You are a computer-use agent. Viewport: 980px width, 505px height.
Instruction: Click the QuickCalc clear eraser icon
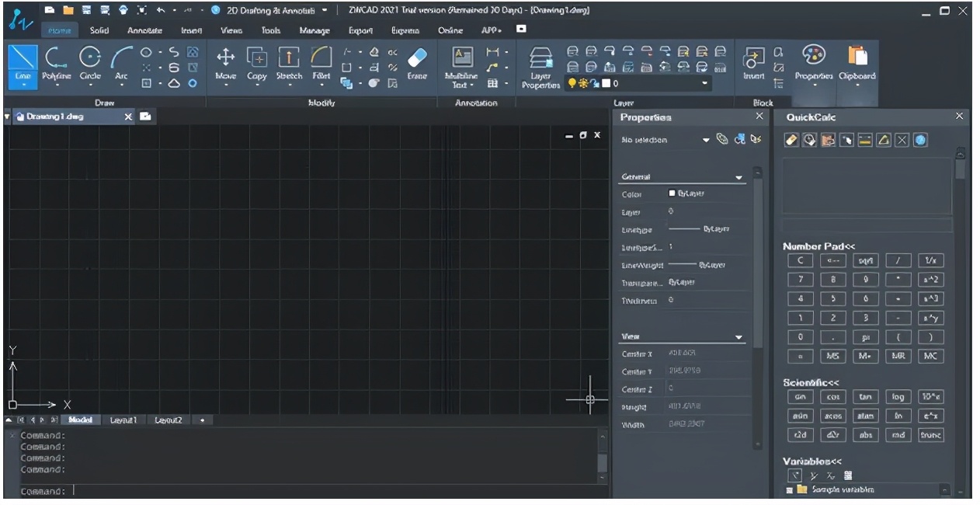791,141
